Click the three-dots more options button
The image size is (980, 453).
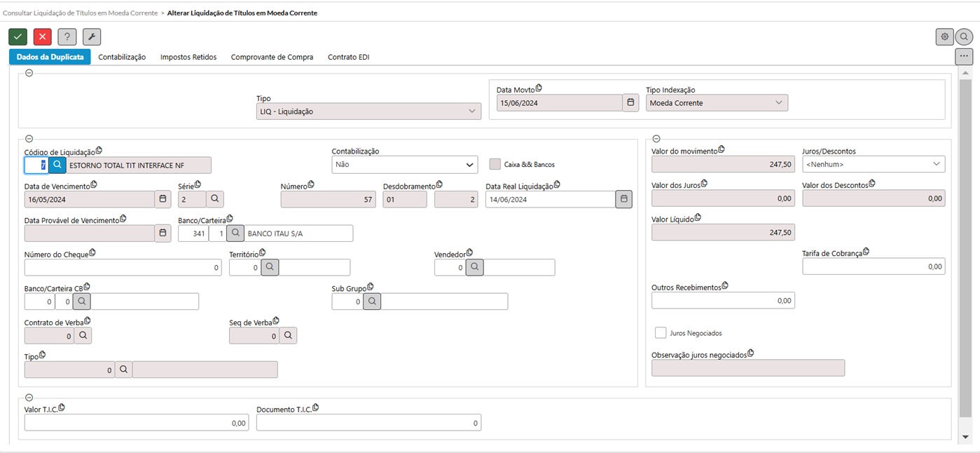click(964, 55)
